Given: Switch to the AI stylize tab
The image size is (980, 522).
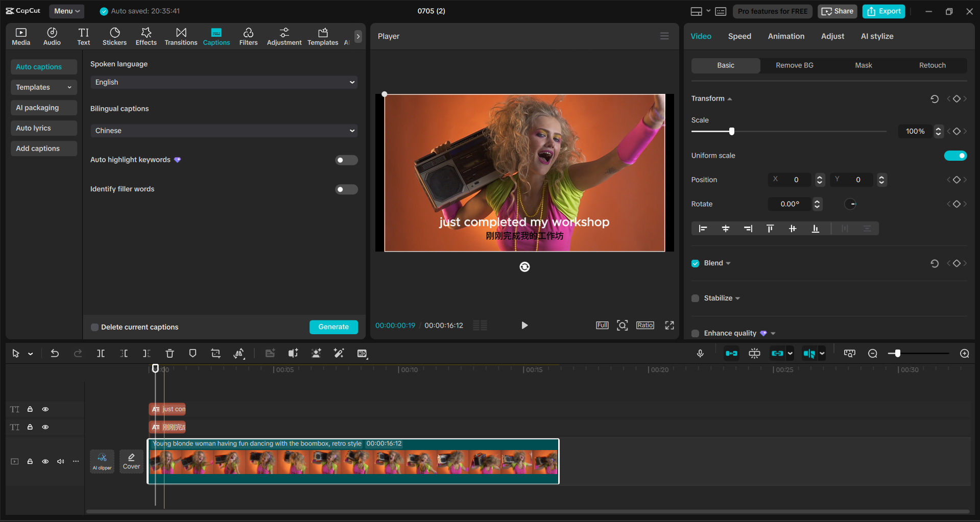Looking at the screenshot, I should tap(877, 36).
